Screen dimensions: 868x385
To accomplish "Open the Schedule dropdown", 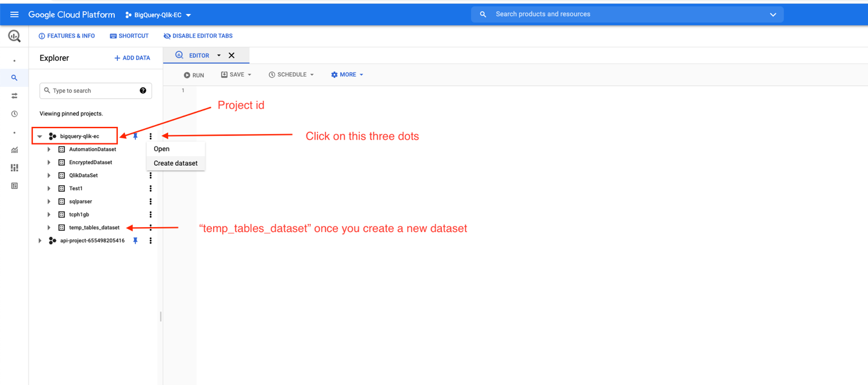I will tap(291, 75).
